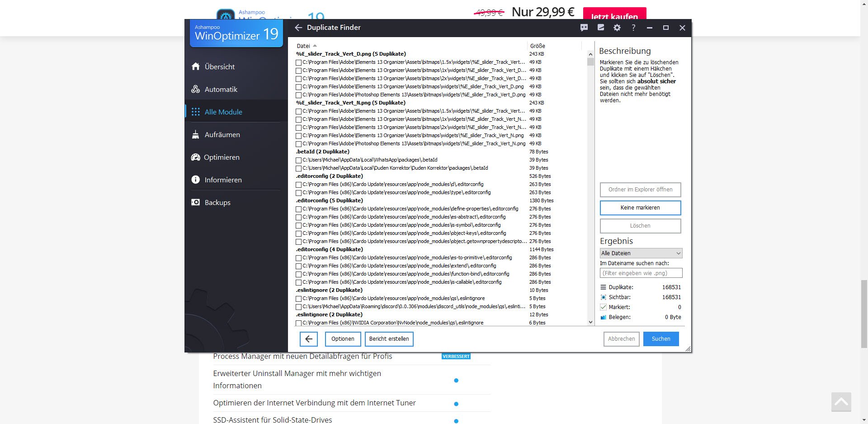868x424 pixels.
Task: Click the type .editorconfig file path
Action: (x=396, y=193)
